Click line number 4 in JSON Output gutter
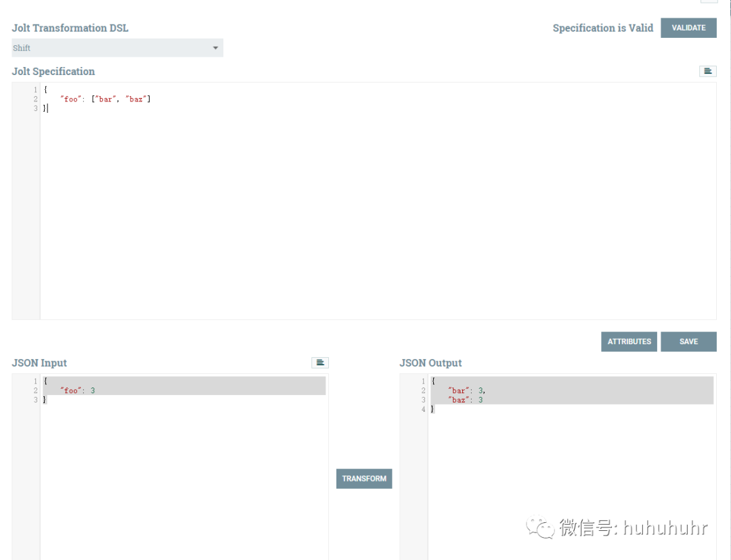 click(x=423, y=409)
